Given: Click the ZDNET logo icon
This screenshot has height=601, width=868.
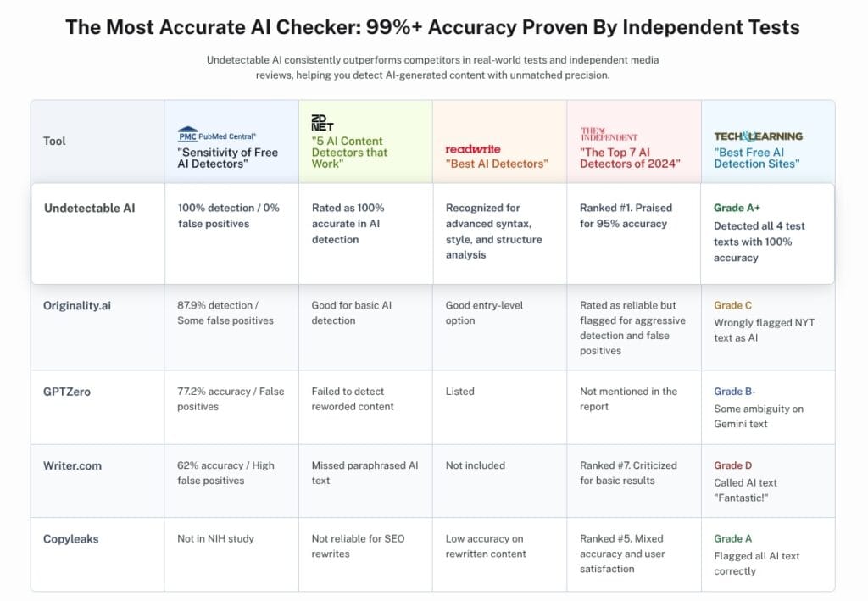Looking at the screenshot, I should 322,123.
